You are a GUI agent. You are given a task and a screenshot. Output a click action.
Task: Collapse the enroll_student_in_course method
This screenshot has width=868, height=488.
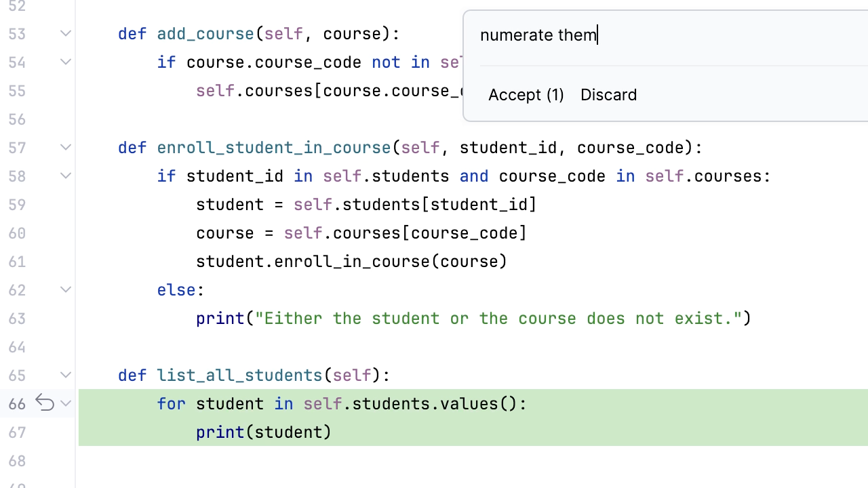pos(66,147)
